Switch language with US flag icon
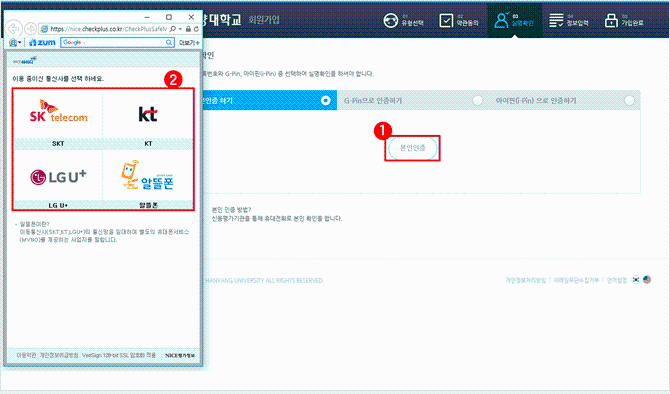Screen dimensions: 670x394 tap(647, 280)
